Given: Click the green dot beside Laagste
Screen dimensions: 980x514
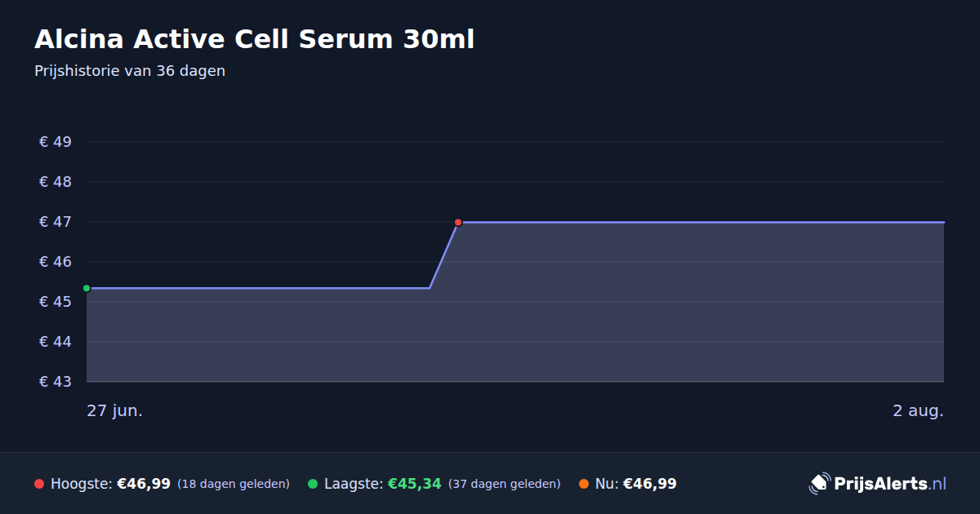Looking at the screenshot, I should tap(313, 484).
